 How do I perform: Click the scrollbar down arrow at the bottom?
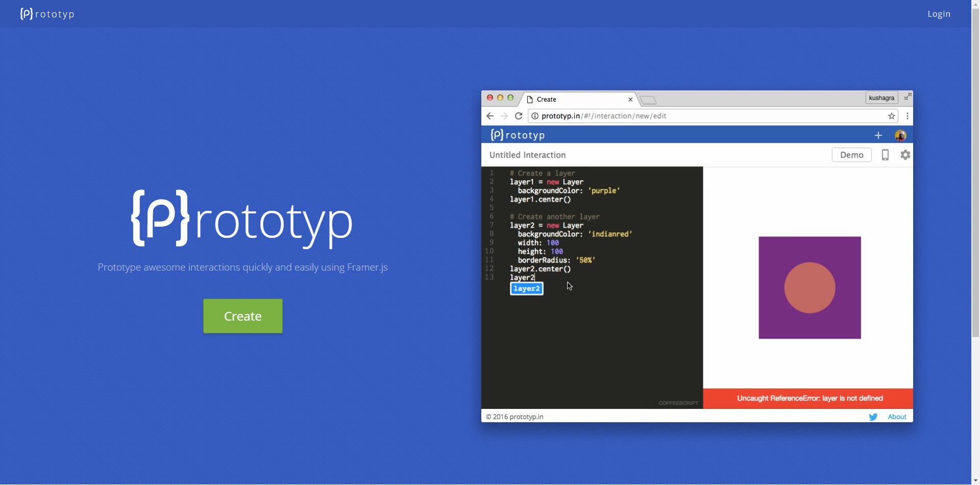pos(975,480)
